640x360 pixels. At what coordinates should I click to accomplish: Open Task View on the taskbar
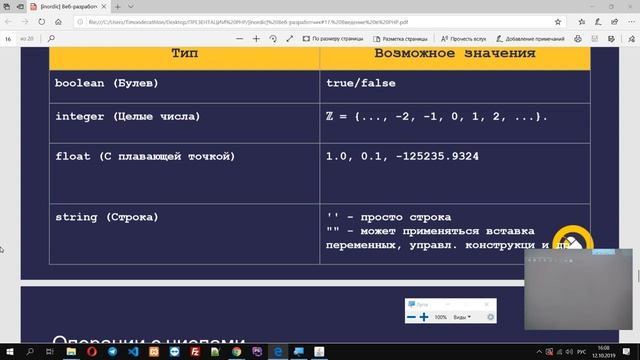pyautogui.click(x=50, y=351)
